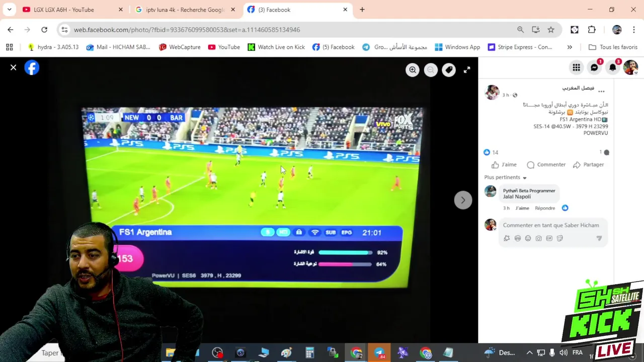Open the hydra - 3.A05.13 bookmark
This screenshot has height=362, width=644.
coord(53,47)
